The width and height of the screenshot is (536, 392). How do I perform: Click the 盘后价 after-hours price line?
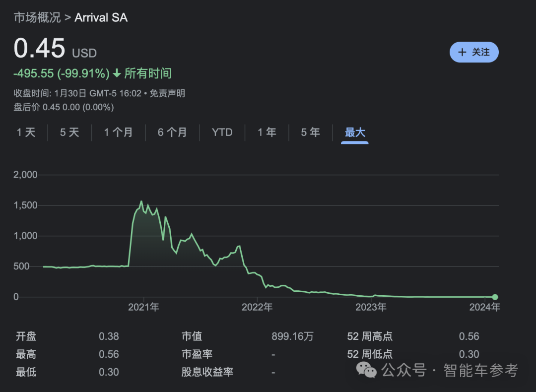(x=64, y=107)
